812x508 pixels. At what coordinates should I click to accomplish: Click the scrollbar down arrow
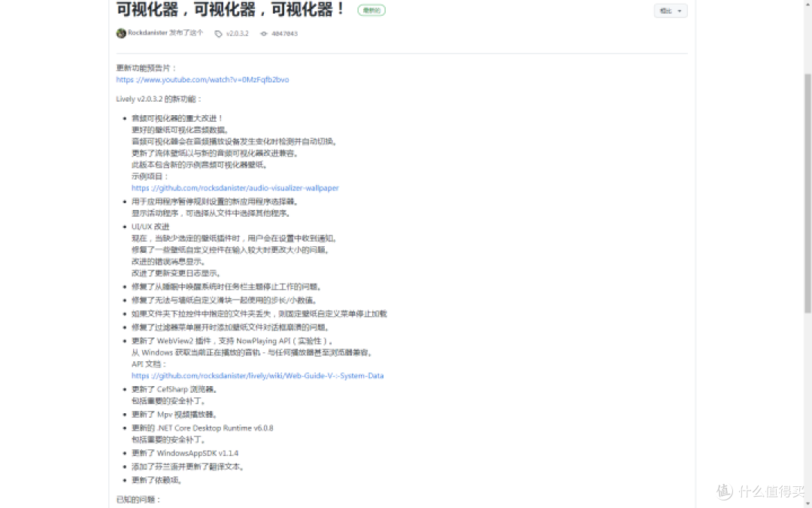tap(807, 503)
